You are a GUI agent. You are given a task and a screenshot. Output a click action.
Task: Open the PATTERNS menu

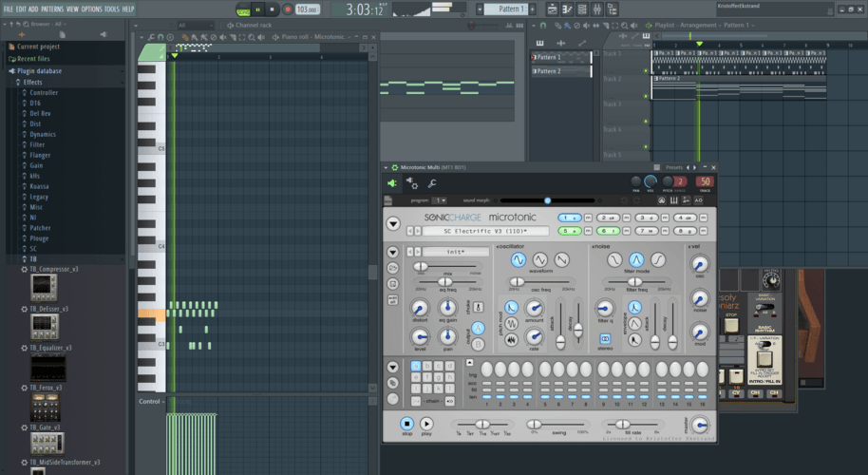52,9
